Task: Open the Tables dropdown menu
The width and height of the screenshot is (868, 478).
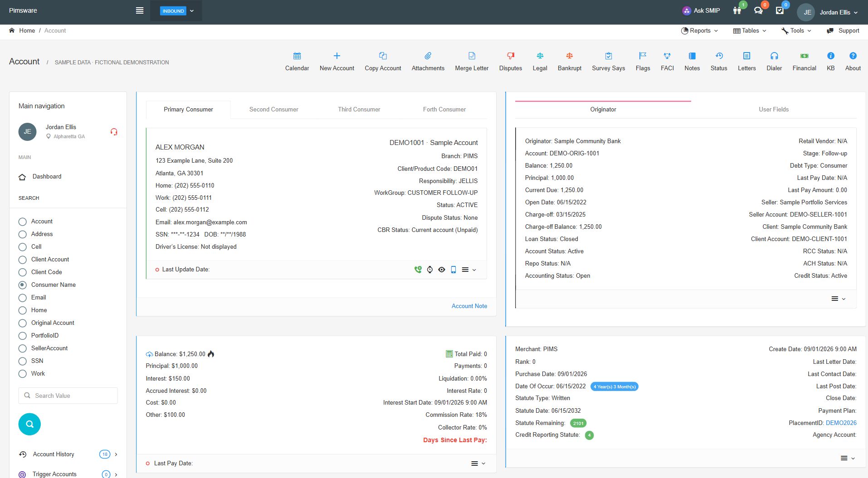Action: pyautogui.click(x=749, y=30)
